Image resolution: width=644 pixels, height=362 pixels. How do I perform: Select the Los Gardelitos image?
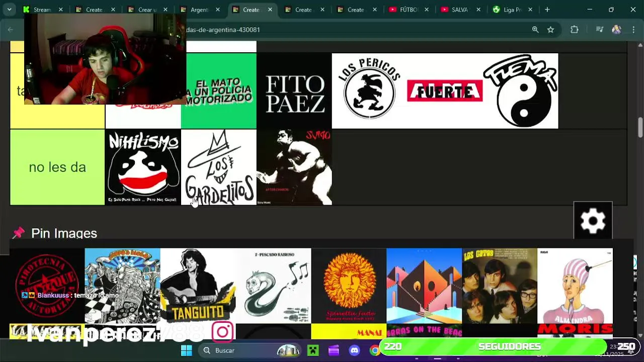219,167
